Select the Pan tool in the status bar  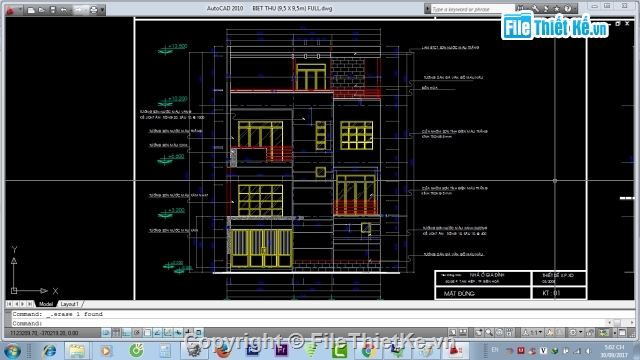[478, 333]
